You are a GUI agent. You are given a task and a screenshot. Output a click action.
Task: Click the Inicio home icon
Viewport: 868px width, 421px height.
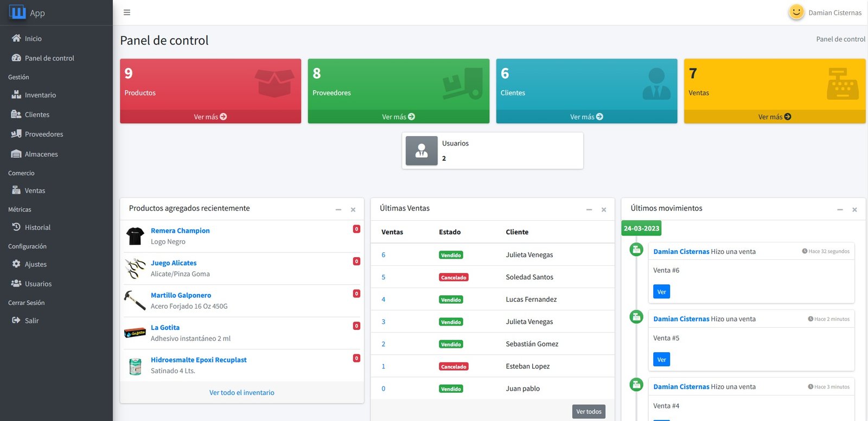coord(16,38)
